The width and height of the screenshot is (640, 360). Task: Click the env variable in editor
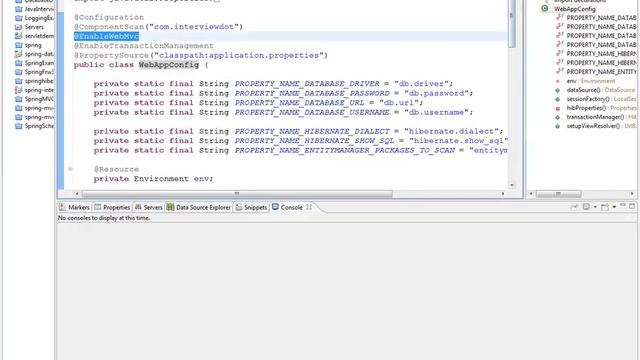pos(201,178)
